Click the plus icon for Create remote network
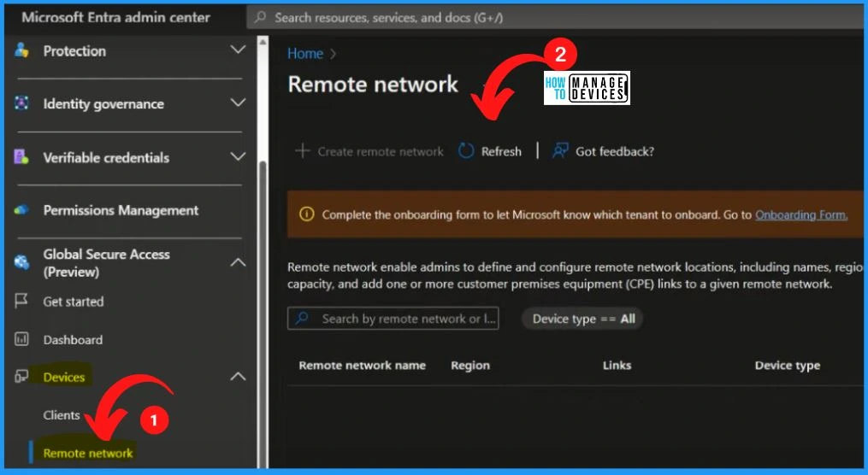The image size is (868, 475). pyautogui.click(x=302, y=150)
